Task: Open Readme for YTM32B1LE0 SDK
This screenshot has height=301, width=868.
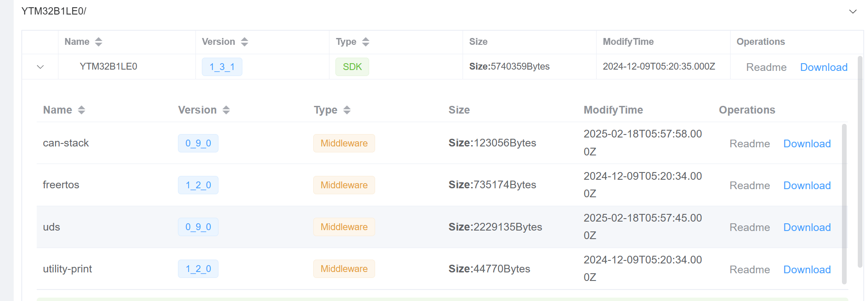Action: point(766,67)
